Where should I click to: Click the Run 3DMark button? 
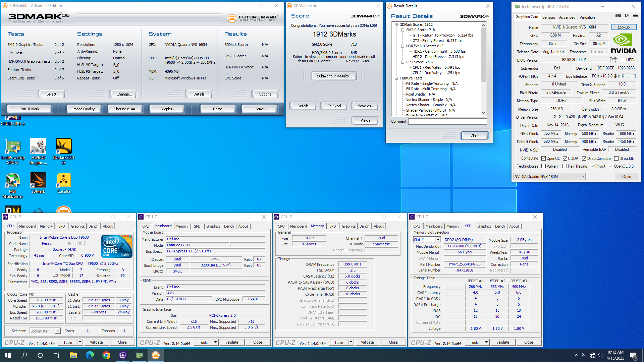click(29, 109)
